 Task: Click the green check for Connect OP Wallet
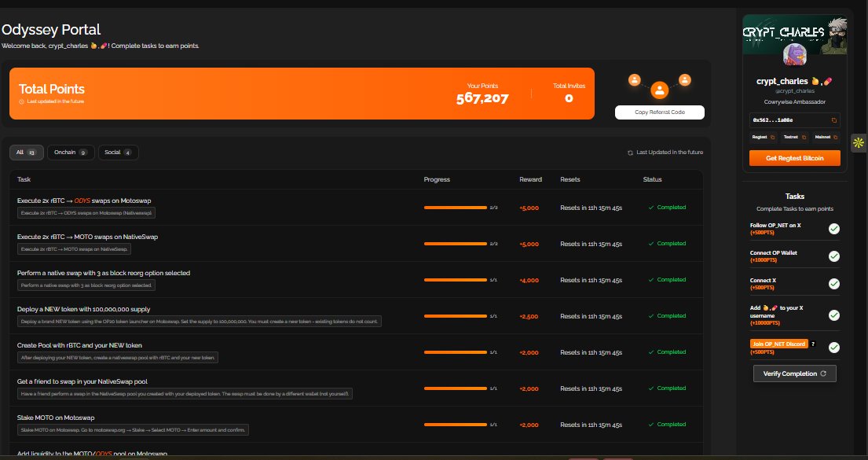pyautogui.click(x=833, y=256)
